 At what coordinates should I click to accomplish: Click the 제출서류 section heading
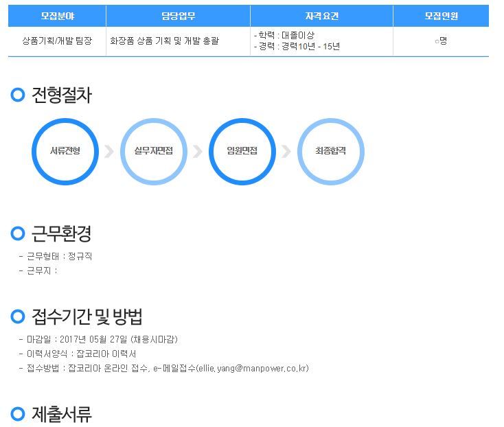[62, 414]
